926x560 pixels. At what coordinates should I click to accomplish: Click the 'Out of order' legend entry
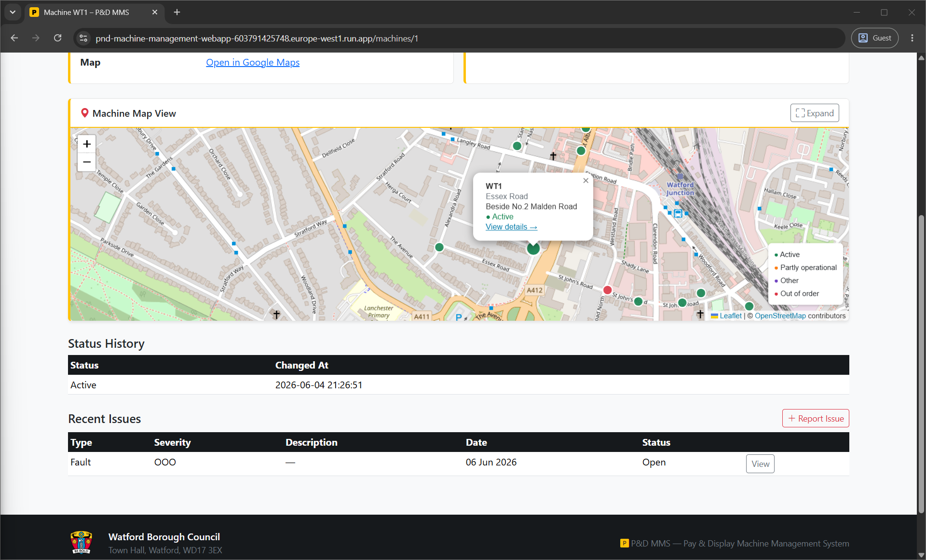[x=797, y=293]
